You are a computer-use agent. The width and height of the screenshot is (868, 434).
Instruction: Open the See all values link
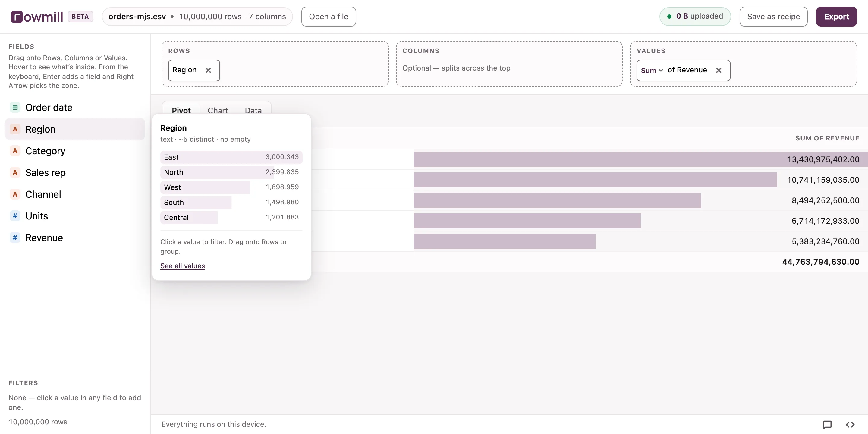[183, 266]
